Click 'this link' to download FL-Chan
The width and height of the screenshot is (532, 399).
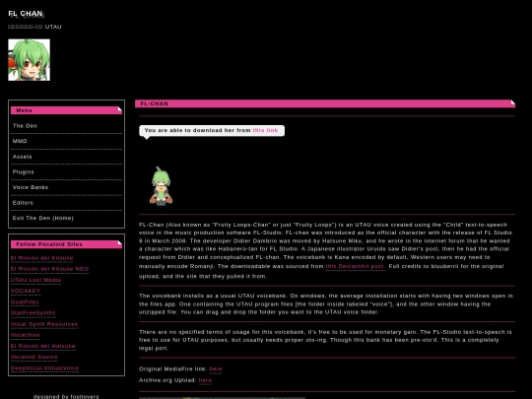pyautogui.click(x=265, y=130)
